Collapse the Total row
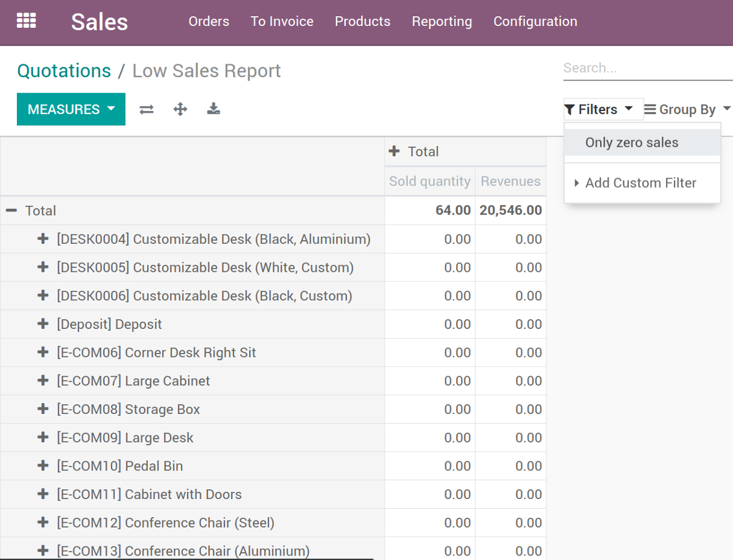 pos(11,211)
